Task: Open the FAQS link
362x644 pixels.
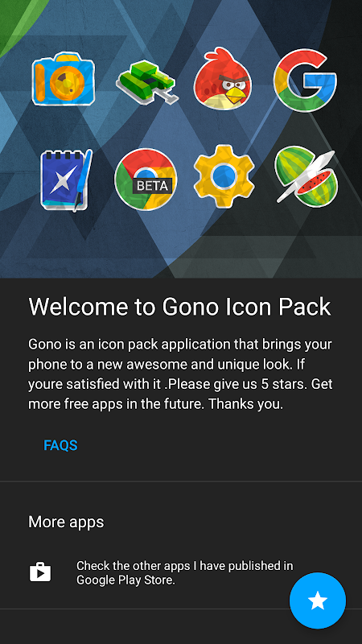Action: pyautogui.click(x=61, y=445)
